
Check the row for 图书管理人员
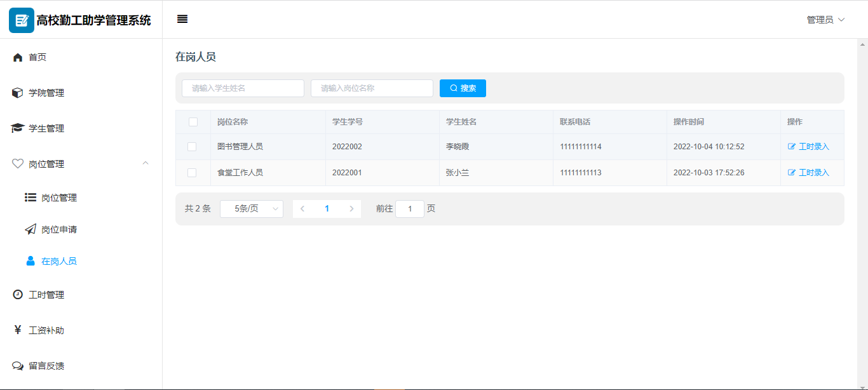(192, 147)
